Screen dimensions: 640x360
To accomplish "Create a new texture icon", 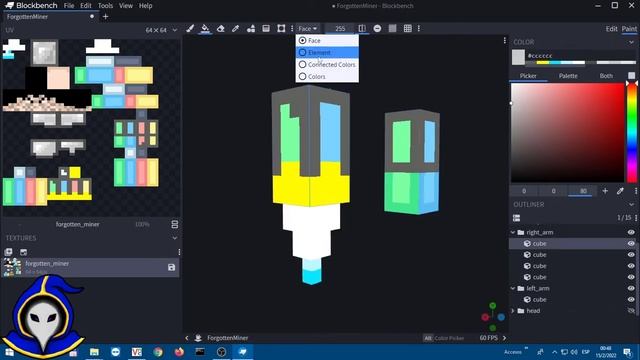I will coord(8,252).
